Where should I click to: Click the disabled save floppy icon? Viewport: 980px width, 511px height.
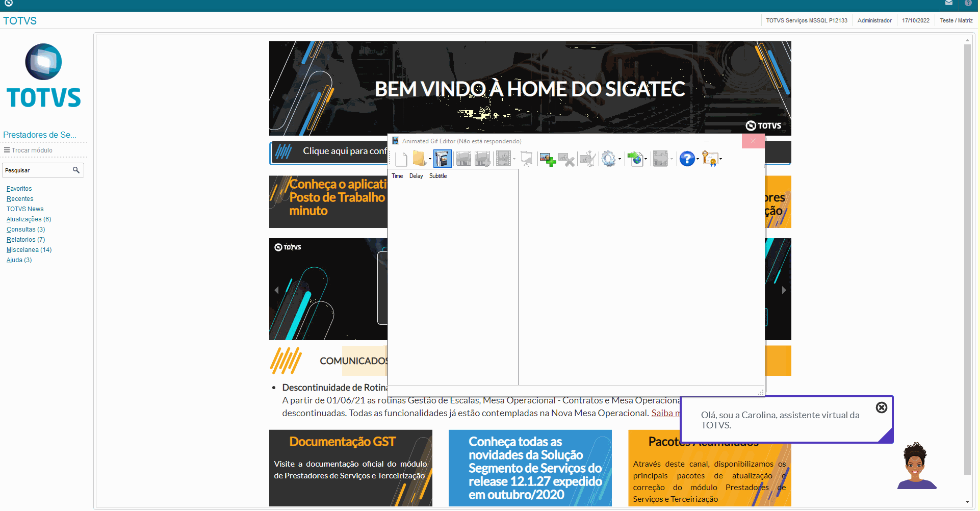point(463,159)
